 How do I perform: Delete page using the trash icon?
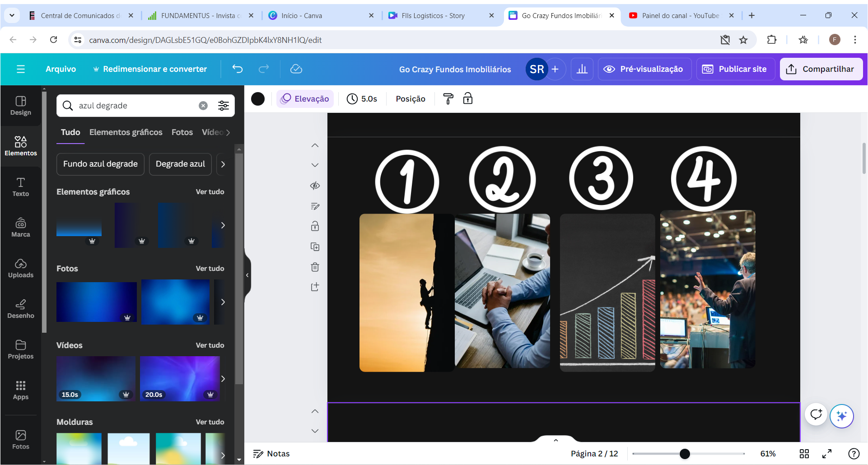coord(315,267)
